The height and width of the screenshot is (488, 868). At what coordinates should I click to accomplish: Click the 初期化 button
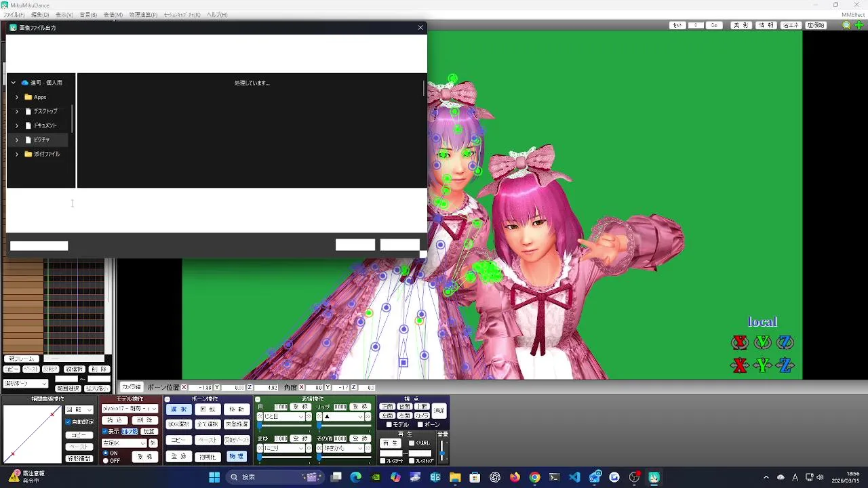pos(207,456)
